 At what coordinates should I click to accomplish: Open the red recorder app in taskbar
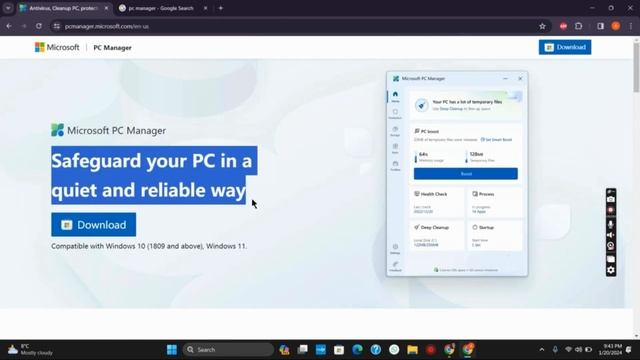pyautogui.click(x=431, y=349)
